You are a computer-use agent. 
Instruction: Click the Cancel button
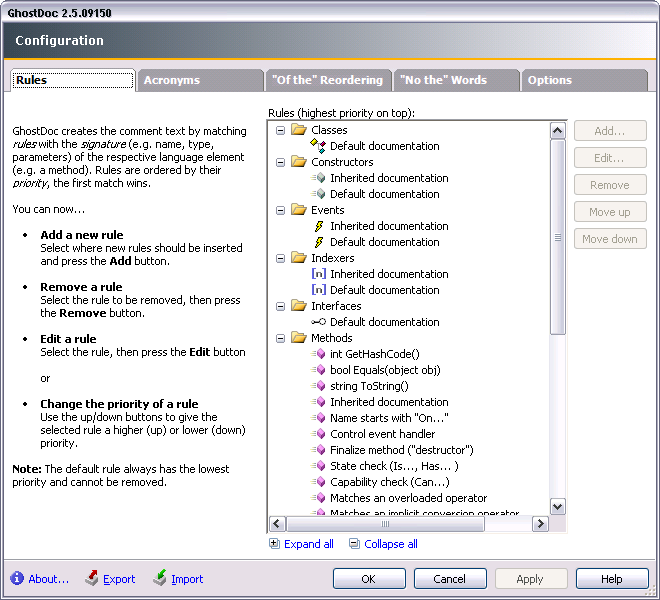450,579
